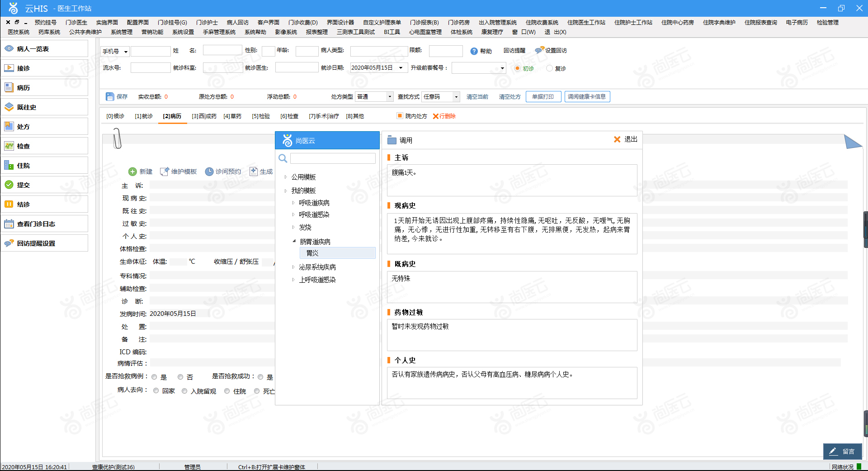Switch to the [0]候诊 tab
Image resolution: width=868 pixels, height=471 pixels.
click(x=115, y=116)
